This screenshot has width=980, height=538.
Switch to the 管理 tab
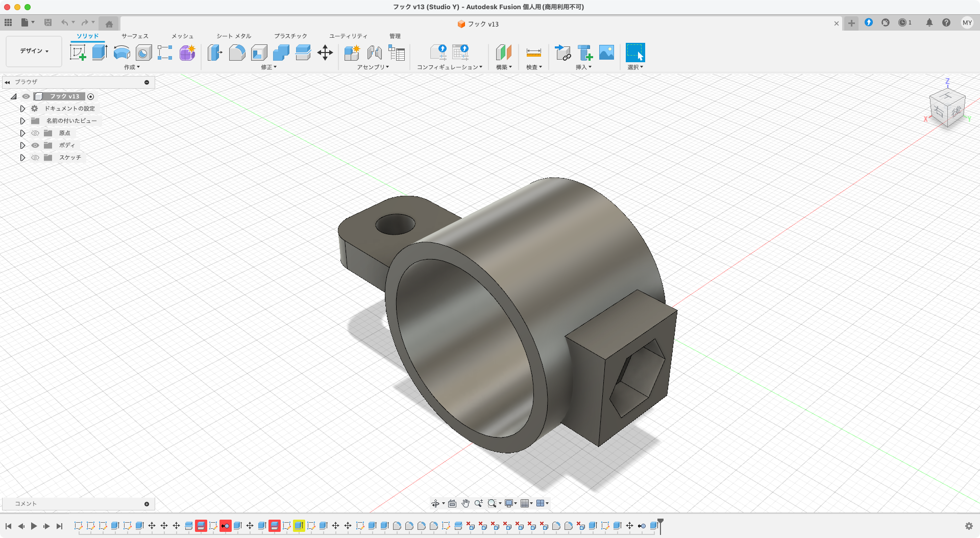coord(395,36)
